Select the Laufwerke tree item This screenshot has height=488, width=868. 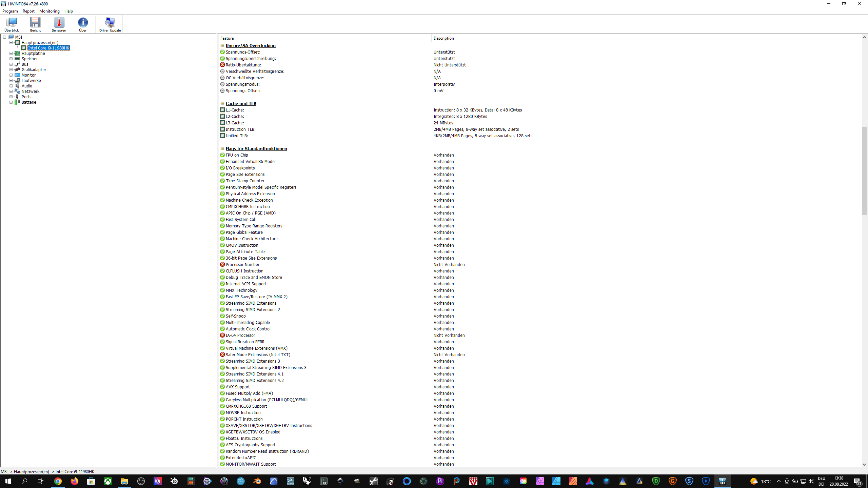click(31, 80)
